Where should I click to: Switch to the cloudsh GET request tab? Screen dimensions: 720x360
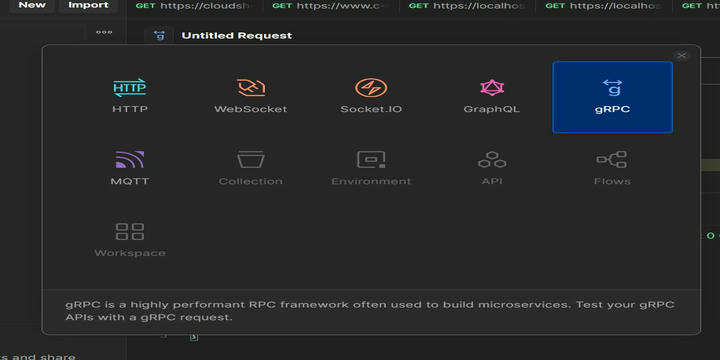195,6
